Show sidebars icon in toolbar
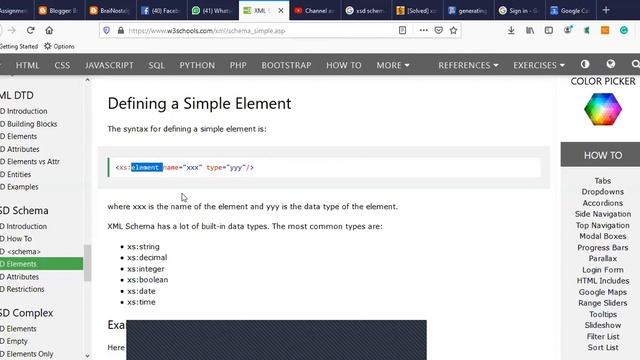This screenshot has height=360, width=640. tap(549, 30)
